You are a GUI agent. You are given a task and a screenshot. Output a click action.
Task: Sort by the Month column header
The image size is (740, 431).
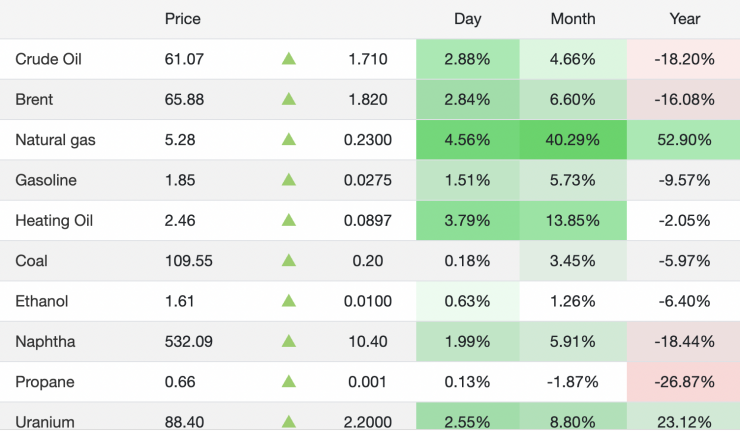coord(573,19)
